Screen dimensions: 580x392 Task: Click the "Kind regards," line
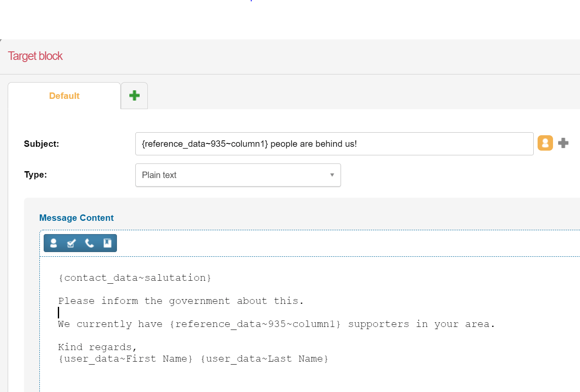[97, 347]
